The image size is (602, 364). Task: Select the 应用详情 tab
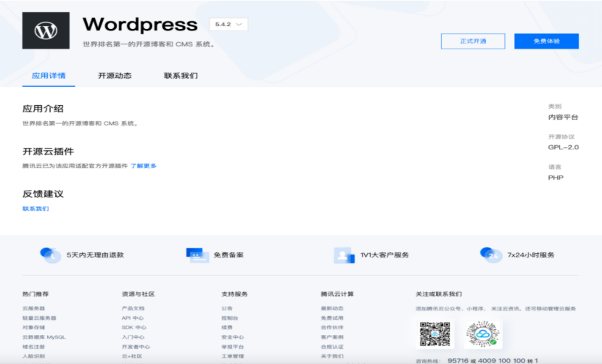coord(49,75)
